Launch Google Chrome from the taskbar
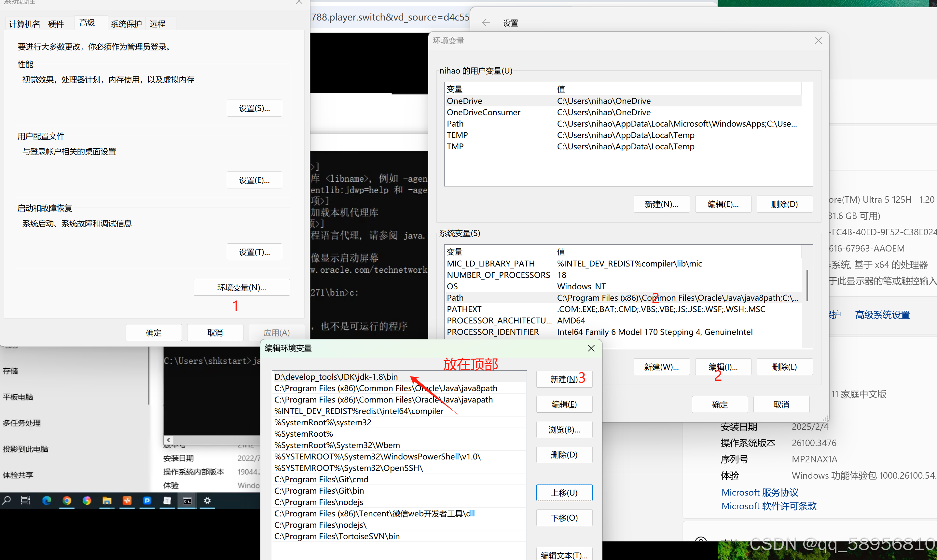 click(67, 501)
